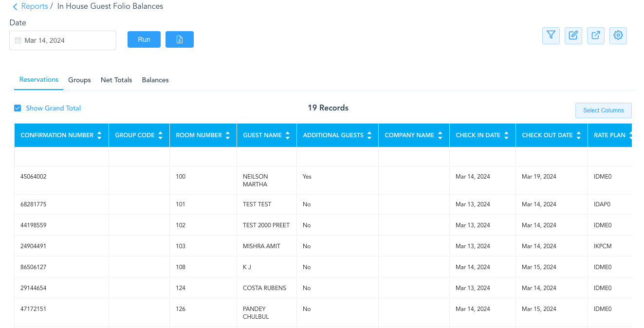Viewport: 644px width, 328px height.
Task: Click the back chevron beside Reports
Action: [15, 7]
